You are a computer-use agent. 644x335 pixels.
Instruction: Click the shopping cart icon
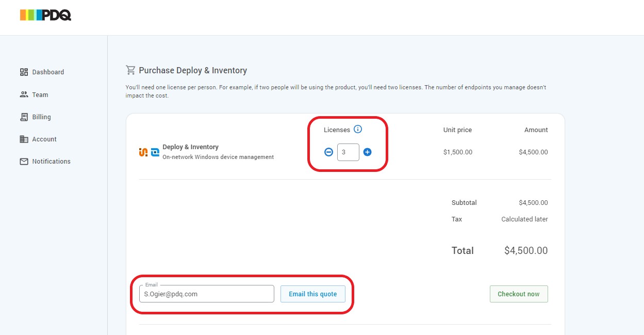click(x=130, y=70)
